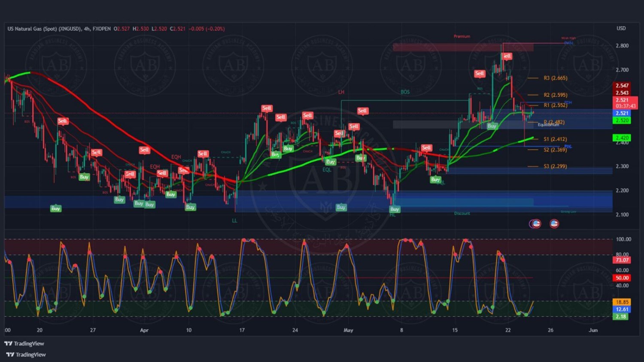Click the 60.00 oscillator axis label

pos(622,270)
